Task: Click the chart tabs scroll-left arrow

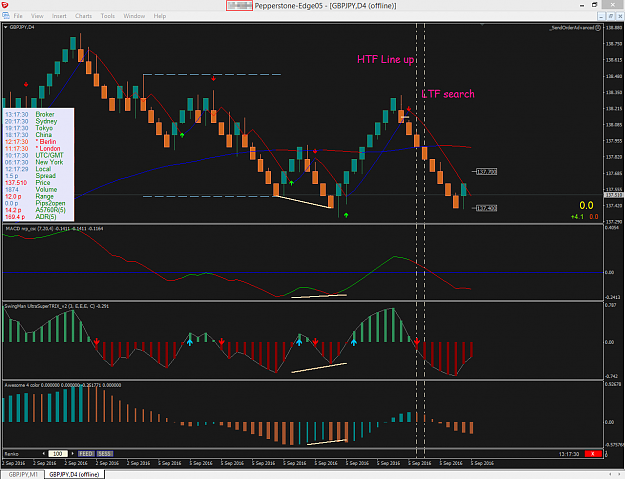Action: pos(610,474)
